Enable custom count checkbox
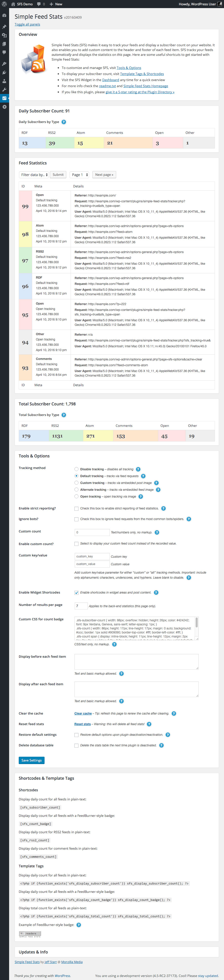This screenshot has width=224, height=980. [76, 544]
